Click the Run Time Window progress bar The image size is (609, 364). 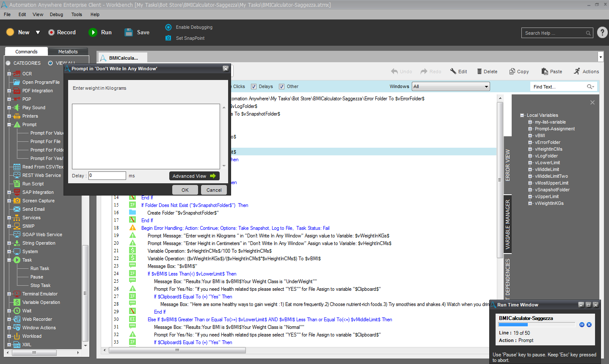tap(536, 325)
